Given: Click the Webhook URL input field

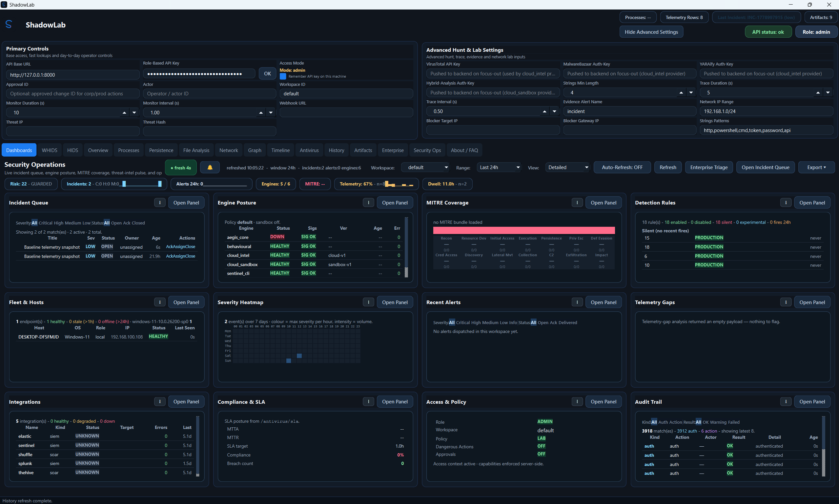Looking at the screenshot, I should 346,112.
